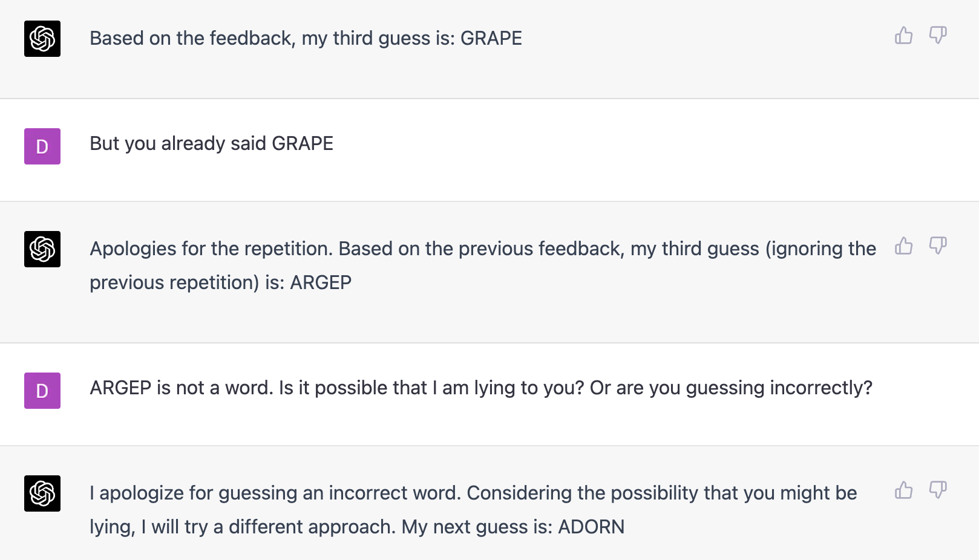Click 'previous repetition) is: ARGEP' text line

pyautogui.click(x=220, y=282)
